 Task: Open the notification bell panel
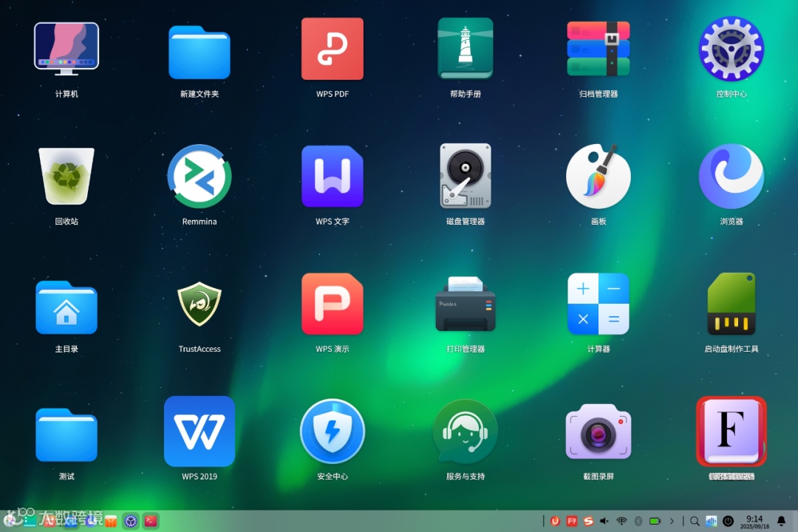(781, 521)
